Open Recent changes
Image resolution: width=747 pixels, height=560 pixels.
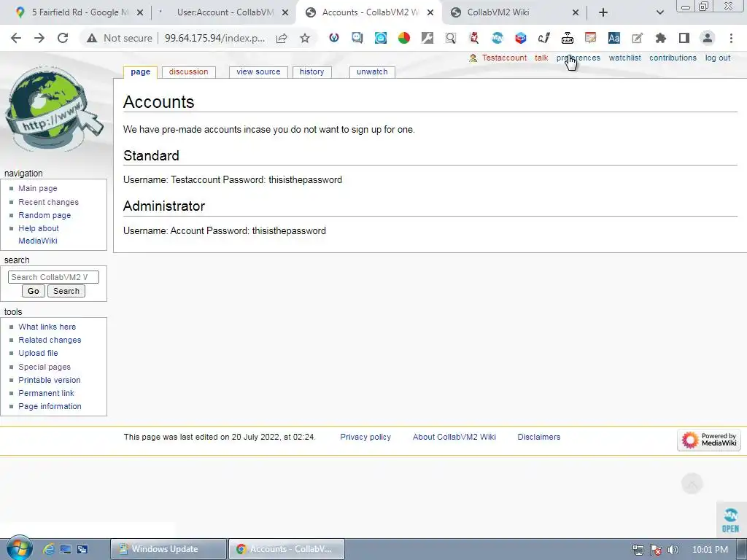pyautogui.click(x=49, y=203)
